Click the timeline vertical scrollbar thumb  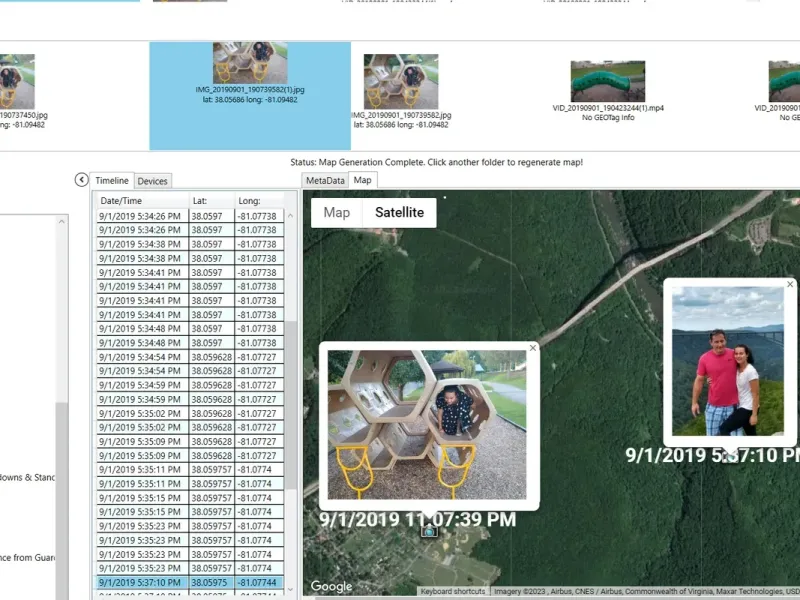point(291,406)
